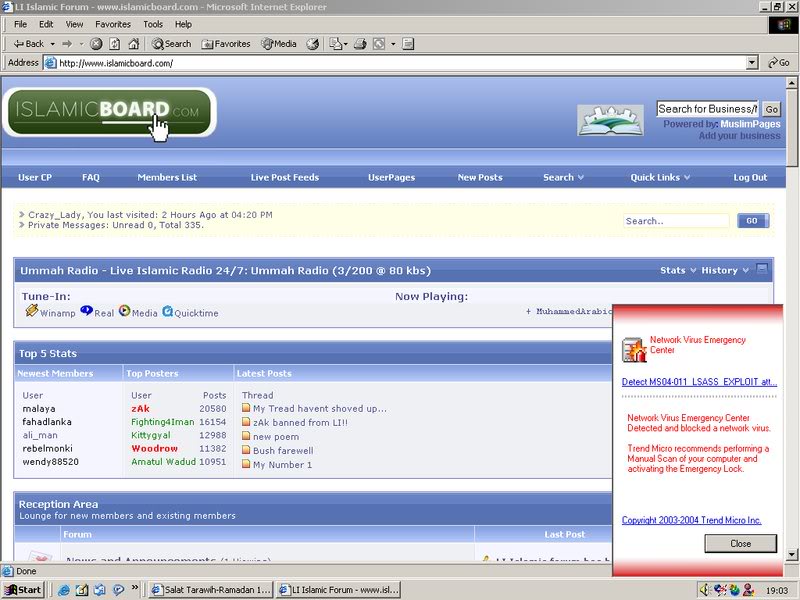Click the Search for Business field

coord(707,109)
